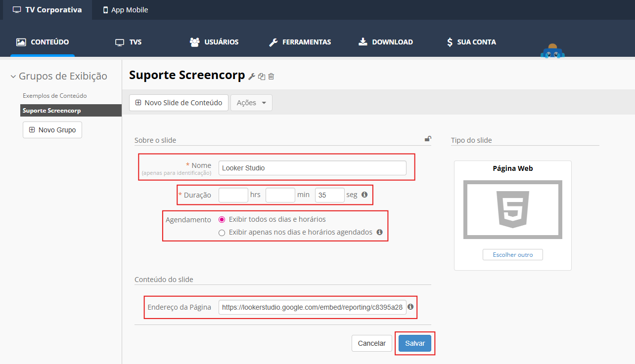
Task: Switch to the TV Corporativa tab
Action: [47, 10]
